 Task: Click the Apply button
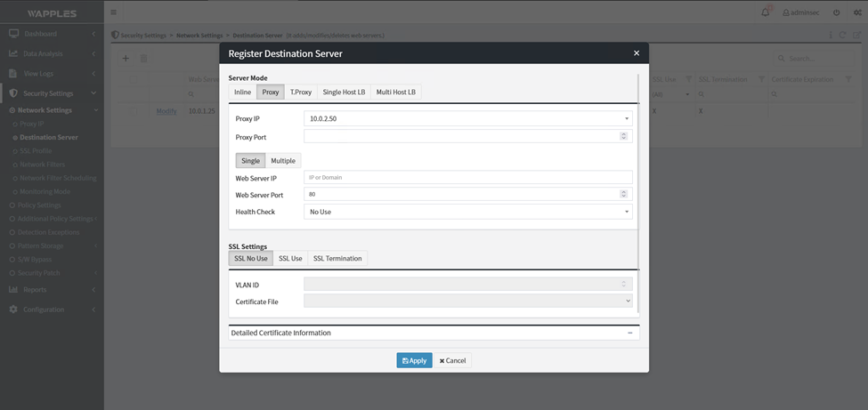[414, 360]
